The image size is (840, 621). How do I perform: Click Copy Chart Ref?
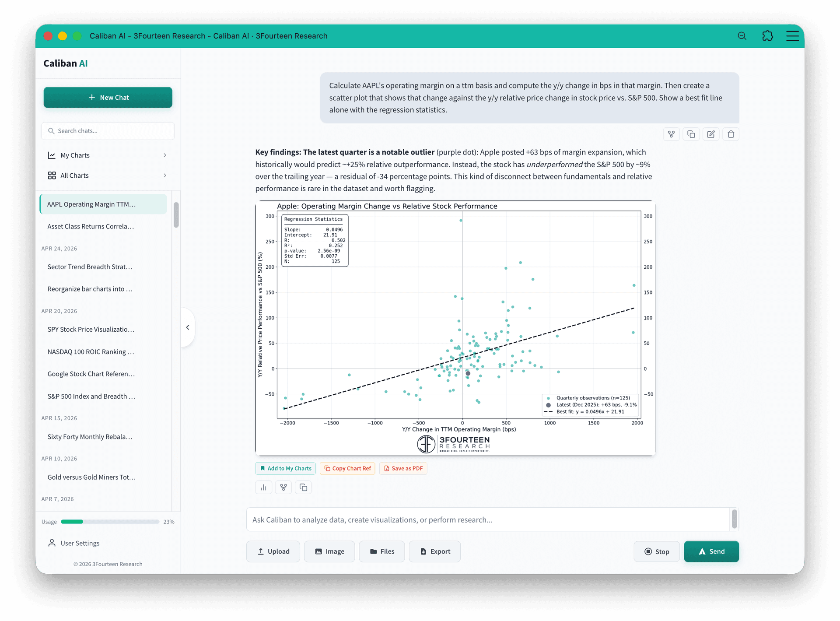click(348, 469)
